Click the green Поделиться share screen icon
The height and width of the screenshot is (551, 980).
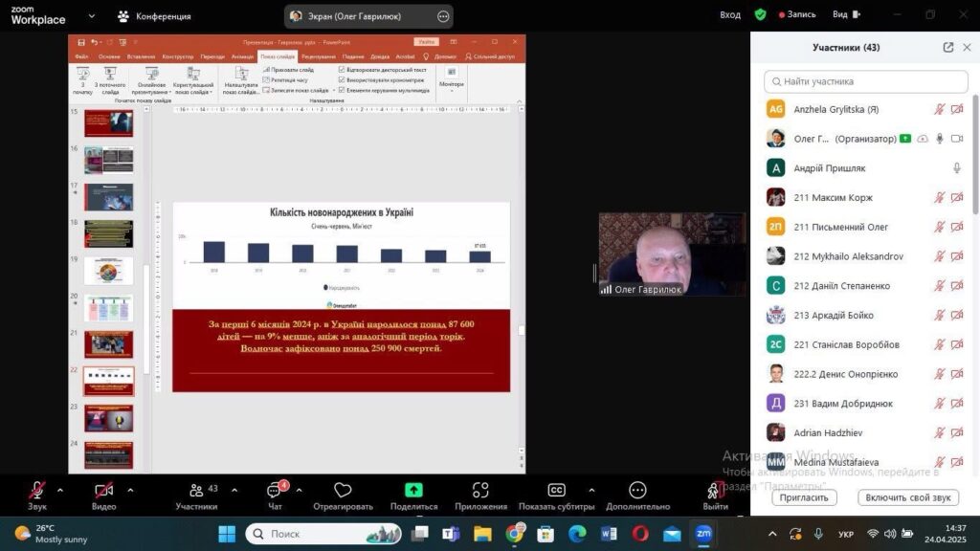click(413, 491)
